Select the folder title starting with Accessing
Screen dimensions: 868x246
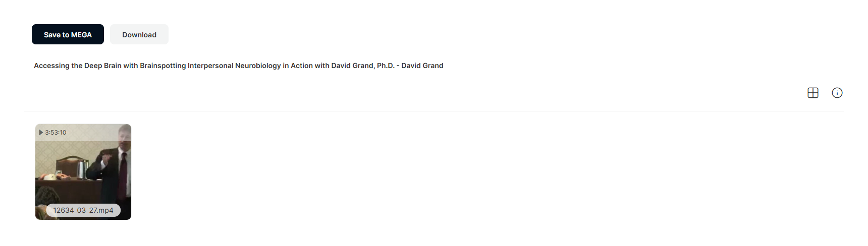click(239, 66)
